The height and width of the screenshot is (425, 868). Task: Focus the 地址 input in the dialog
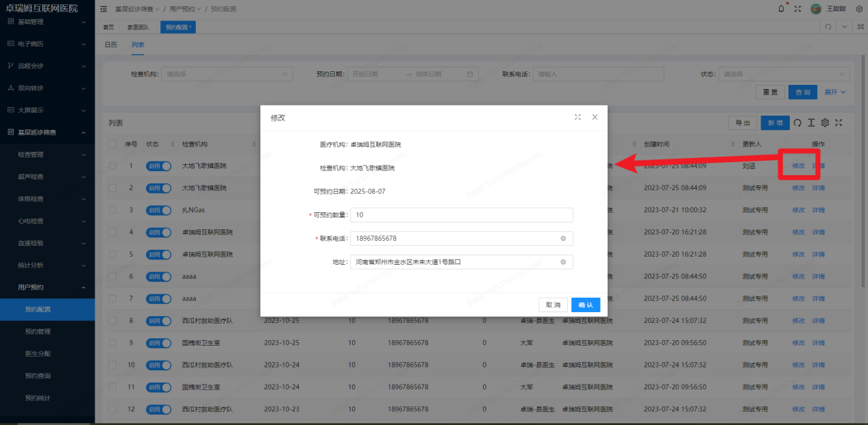pyautogui.click(x=461, y=262)
